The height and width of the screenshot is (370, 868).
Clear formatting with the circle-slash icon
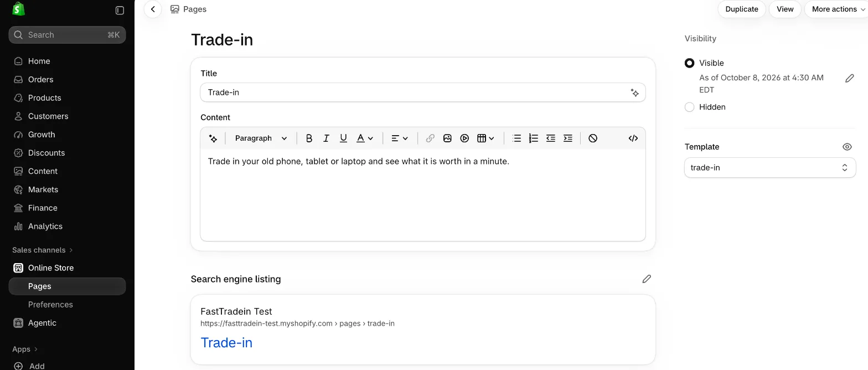(x=593, y=138)
